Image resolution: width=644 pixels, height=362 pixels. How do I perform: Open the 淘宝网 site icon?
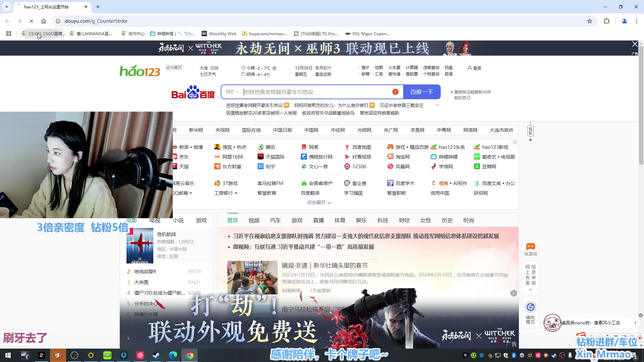click(x=390, y=157)
